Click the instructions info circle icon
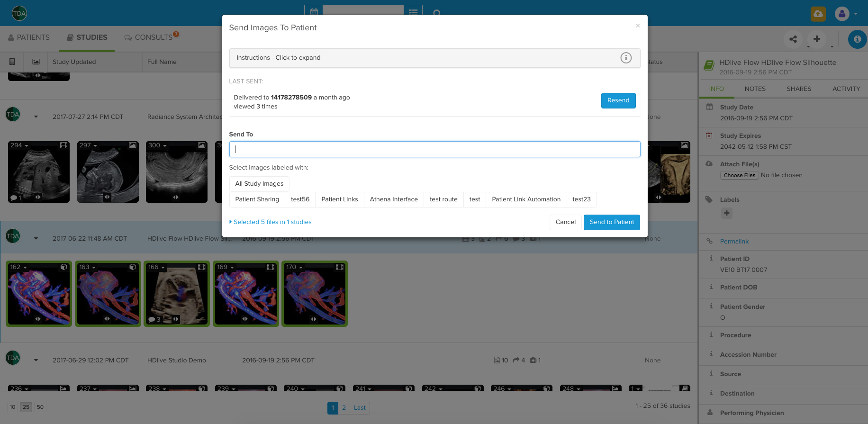This screenshot has width=868, height=424. pos(626,58)
